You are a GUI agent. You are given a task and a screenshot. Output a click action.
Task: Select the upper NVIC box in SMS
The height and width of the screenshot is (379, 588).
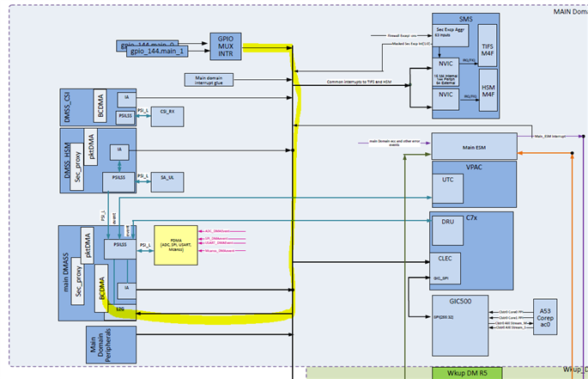446,72
